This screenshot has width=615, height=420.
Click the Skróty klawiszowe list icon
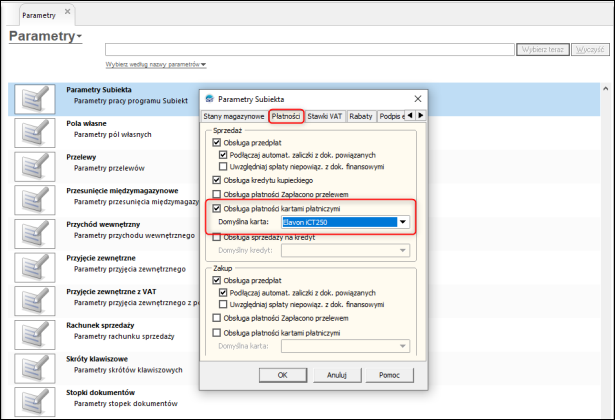(x=35, y=369)
